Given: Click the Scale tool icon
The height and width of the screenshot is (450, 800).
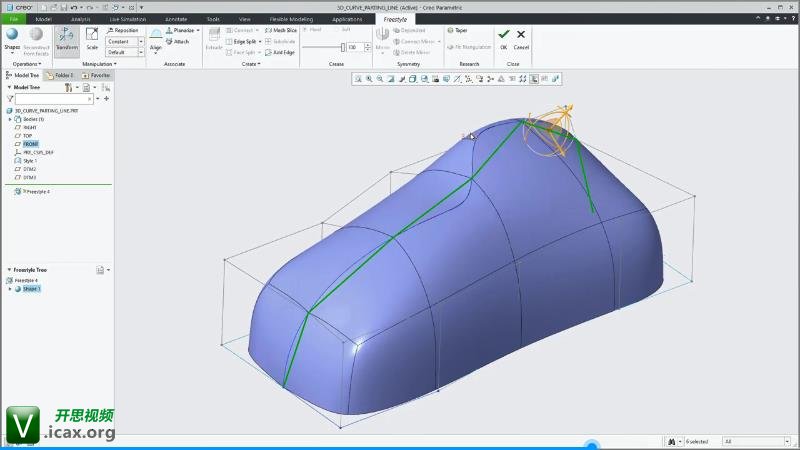Looking at the screenshot, I should click(92, 38).
